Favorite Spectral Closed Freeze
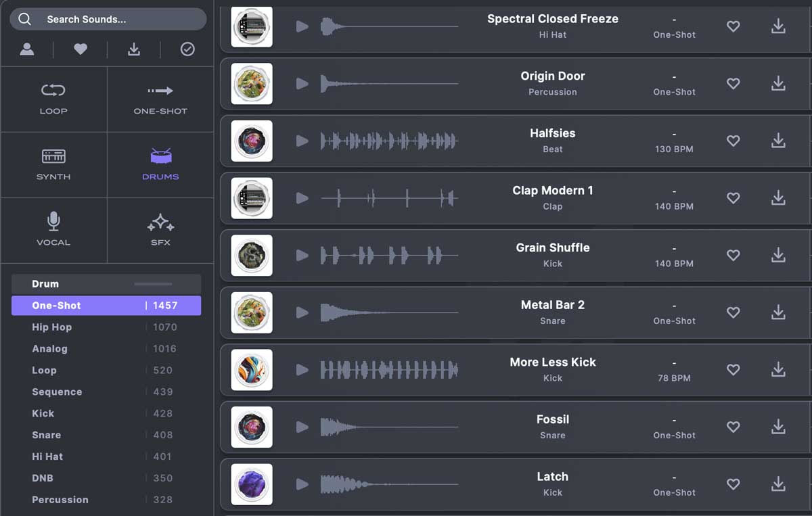812x516 pixels. 734,26
